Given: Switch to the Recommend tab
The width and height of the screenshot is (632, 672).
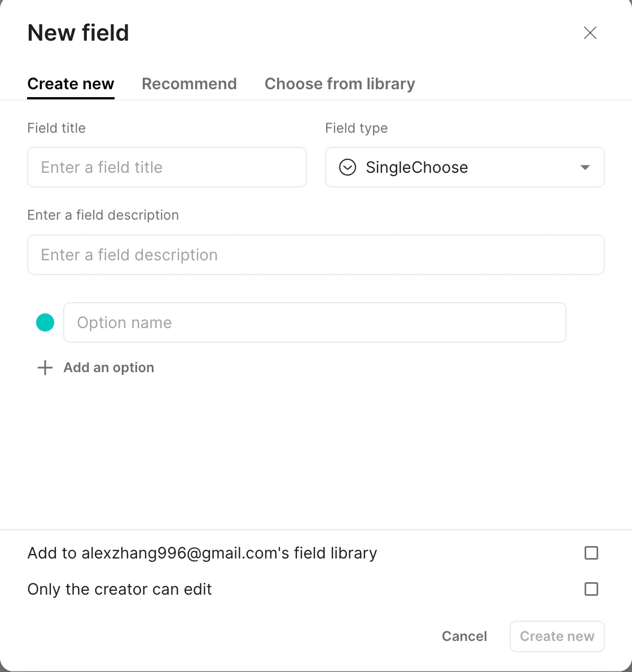Looking at the screenshot, I should point(189,84).
